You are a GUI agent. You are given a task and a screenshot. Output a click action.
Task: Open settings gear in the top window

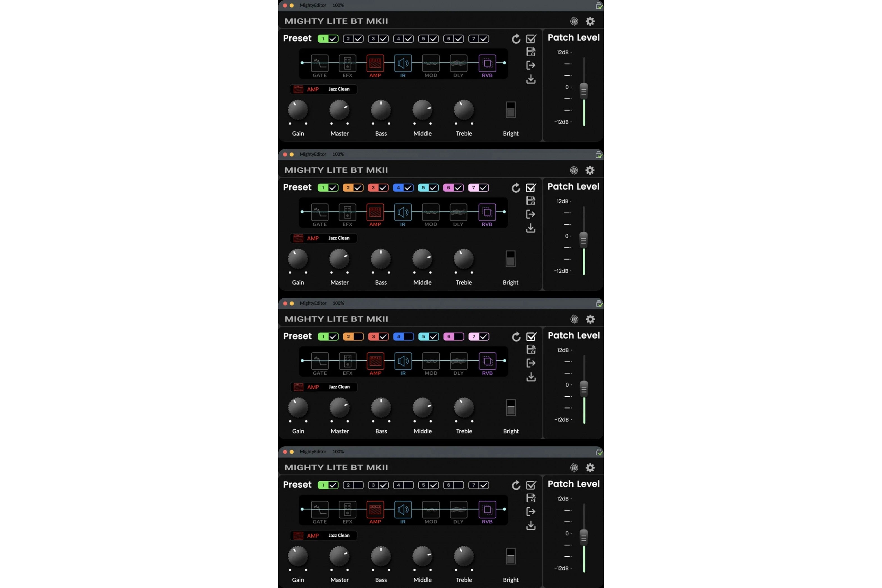pyautogui.click(x=590, y=21)
